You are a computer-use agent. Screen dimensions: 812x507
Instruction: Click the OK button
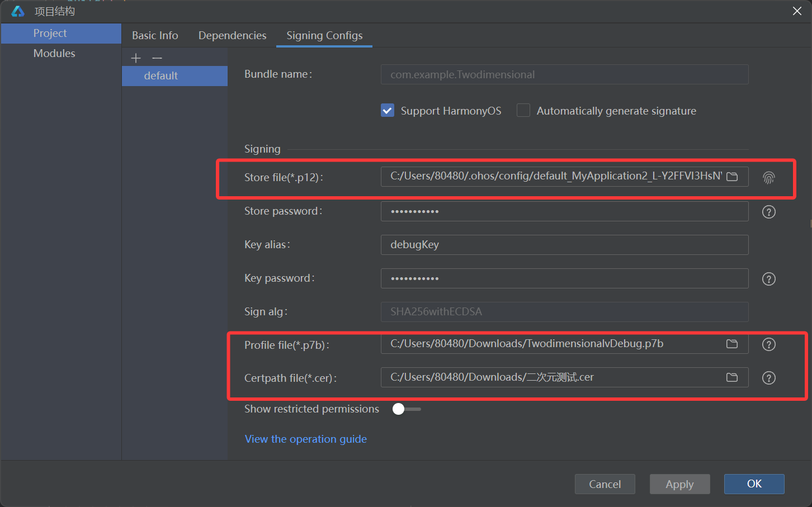click(x=754, y=484)
